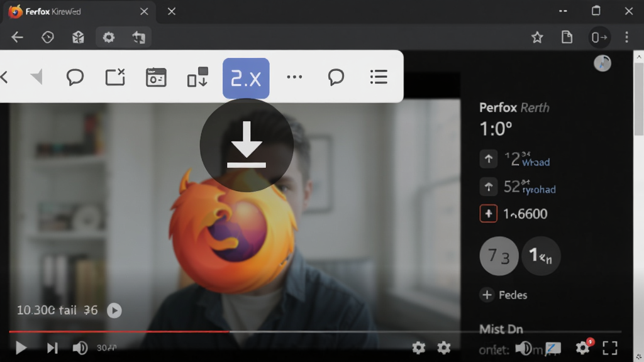Click the Perfox Rerth title
This screenshot has width=644, height=362.
pos(514,107)
